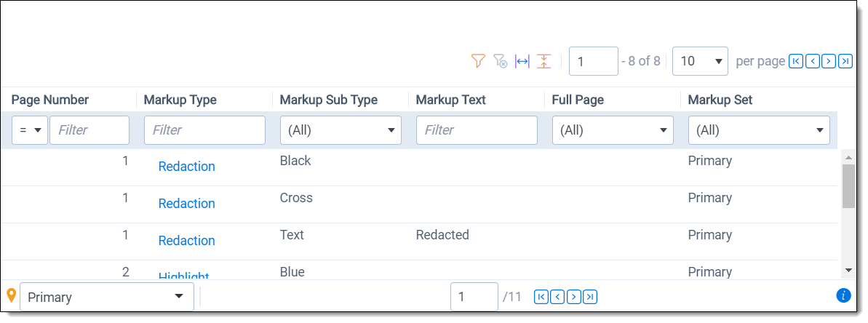Open the Redaction link in Cross row
The width and height of the screenshot is (868, 323).
tap(187, 204)
